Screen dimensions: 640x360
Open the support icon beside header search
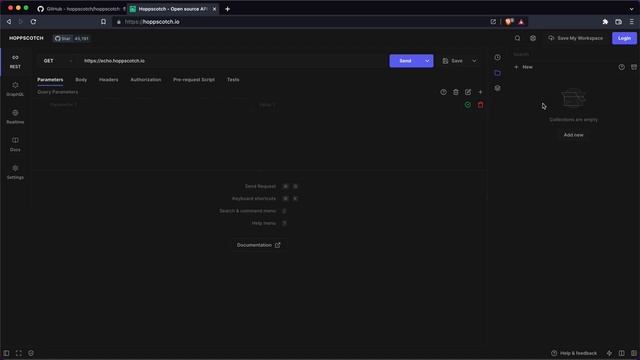point(533,38)
